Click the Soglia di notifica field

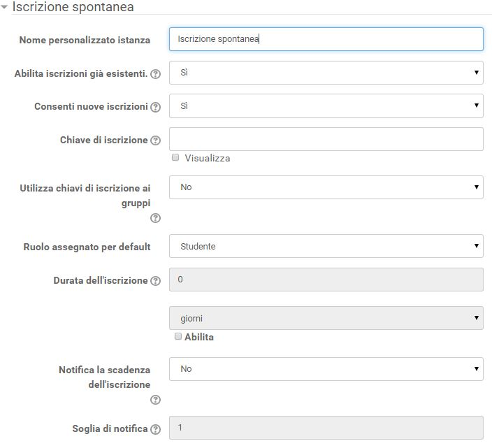point(326,428)
